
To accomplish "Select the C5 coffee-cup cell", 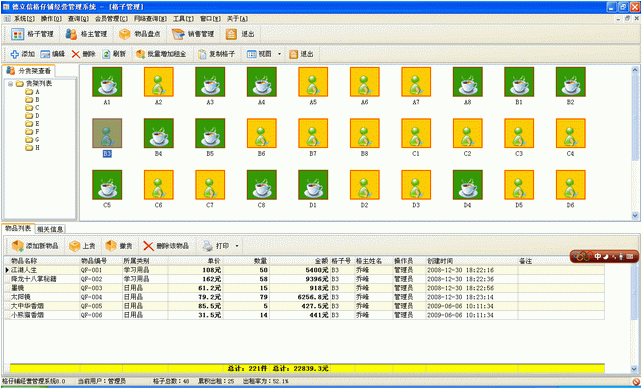I will tap(107, 185).
